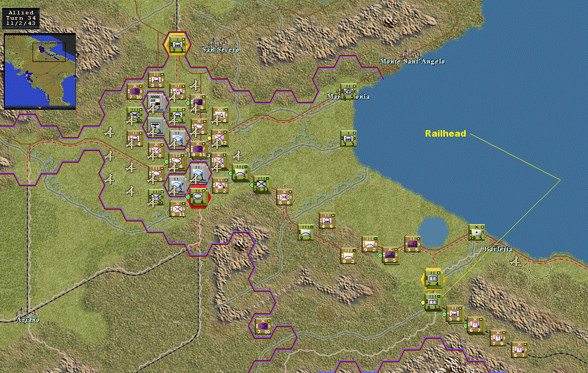Click the 3-3 unit on the coast below Manfredonia

[x=348, y=138]
